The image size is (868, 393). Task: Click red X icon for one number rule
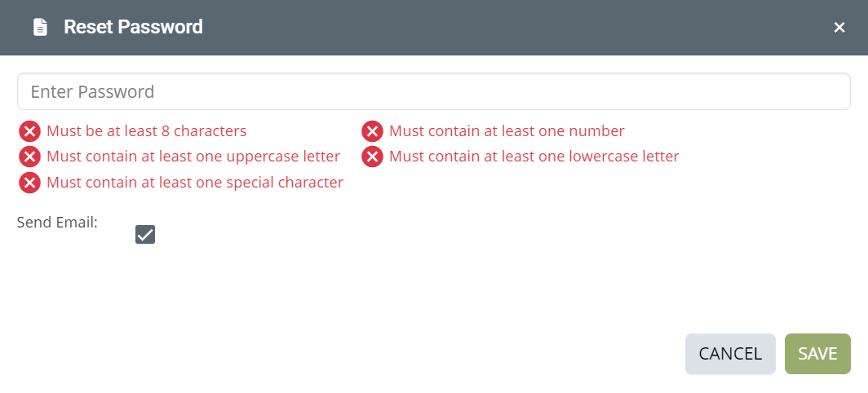tap(373, 131)
